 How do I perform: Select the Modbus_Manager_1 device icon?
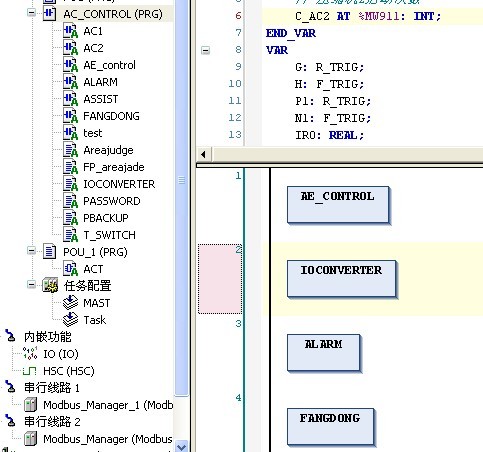point(30,405)
